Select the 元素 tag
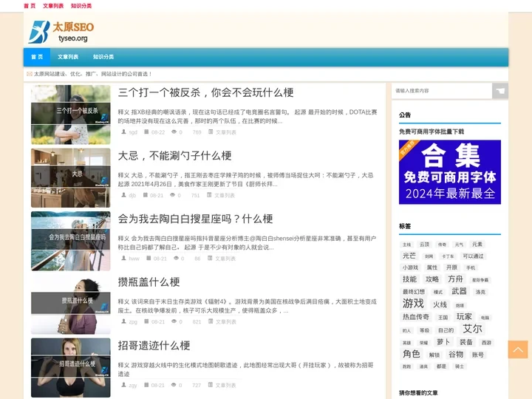Screen dimensions: 532x399 coord(477,245)
